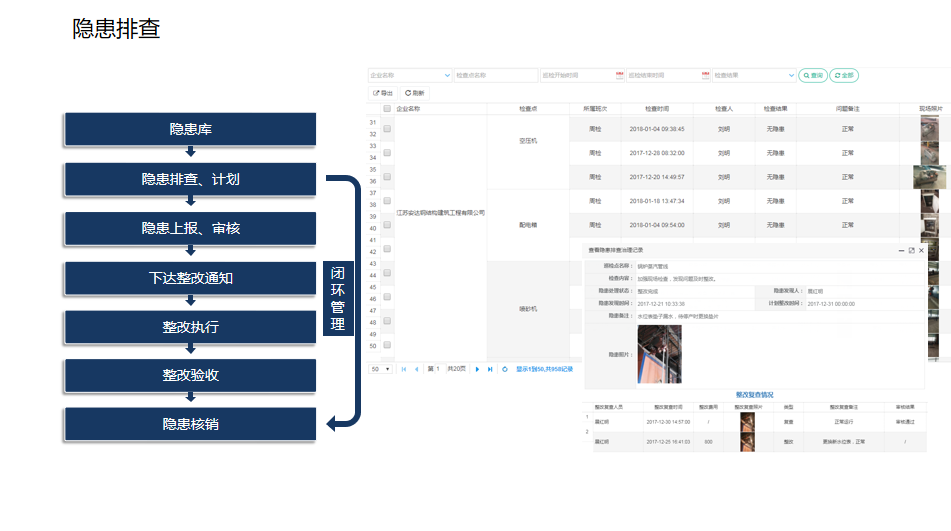Open the page size 50 dropdown
The image size is (951, 531).
pyautogui.click(x=381, y=369)
